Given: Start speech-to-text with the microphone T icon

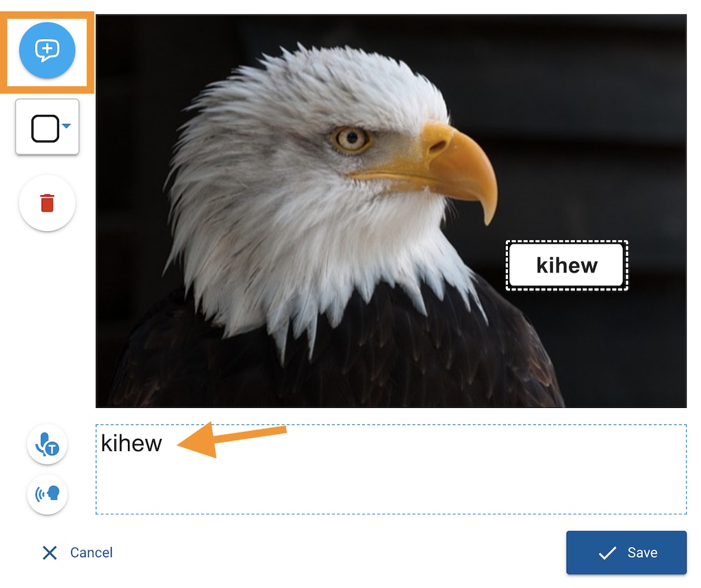Looking at the screenshot, I should pyautogui.click(x=47, y=444).
